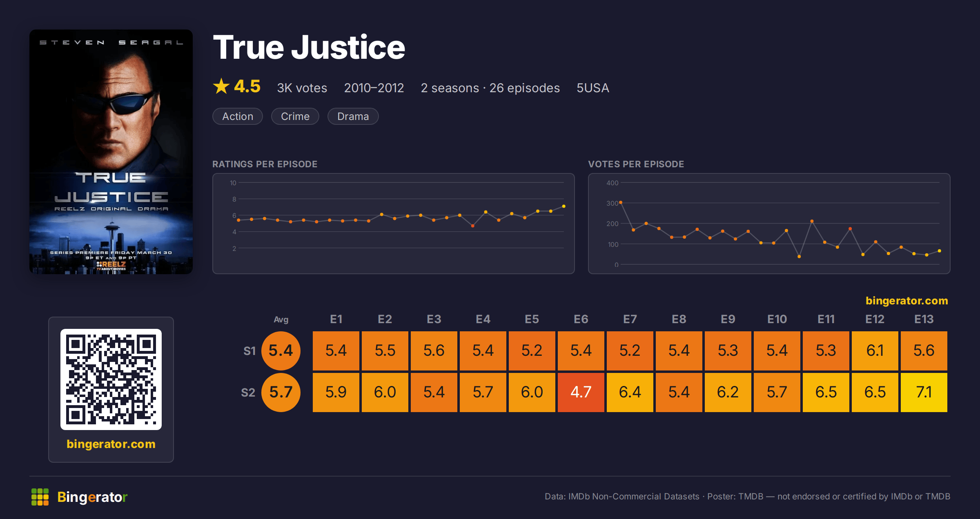Click the yellow star rating icon
980x519 pixels.
click(x=221, y=86)
